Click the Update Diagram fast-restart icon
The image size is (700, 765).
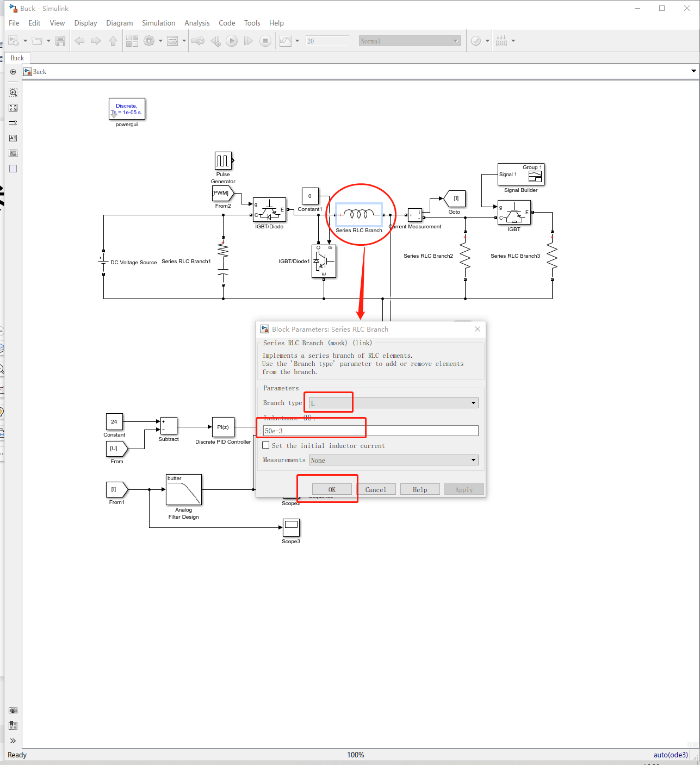[x=198, y=41]
